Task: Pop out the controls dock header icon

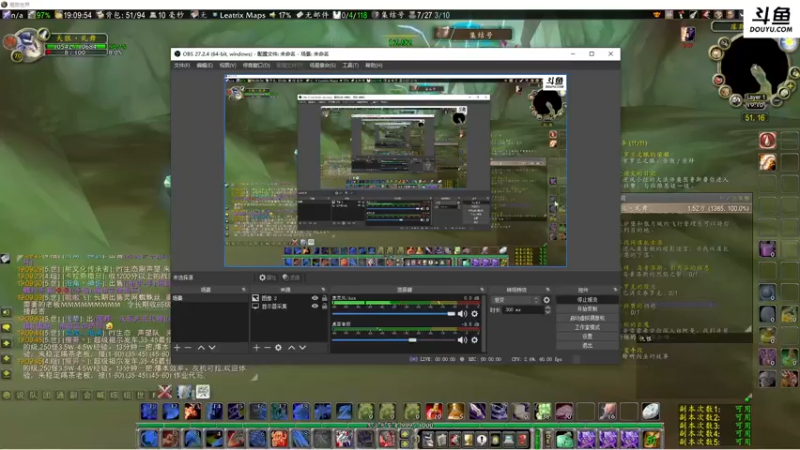Action: coord(615,290)
